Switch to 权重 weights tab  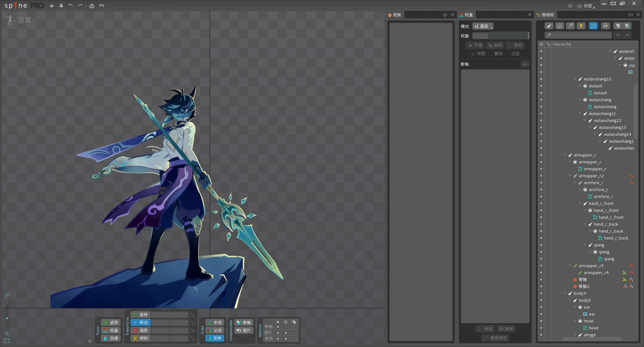(466, 15)
